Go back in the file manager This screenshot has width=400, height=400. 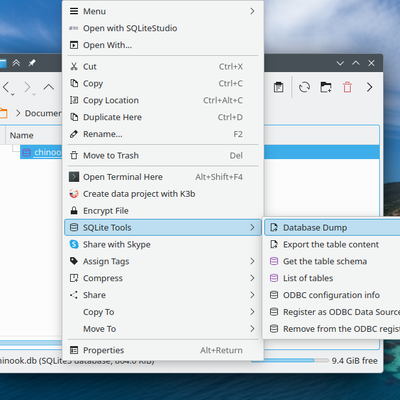pyautogui.click(x=7, y=88)
